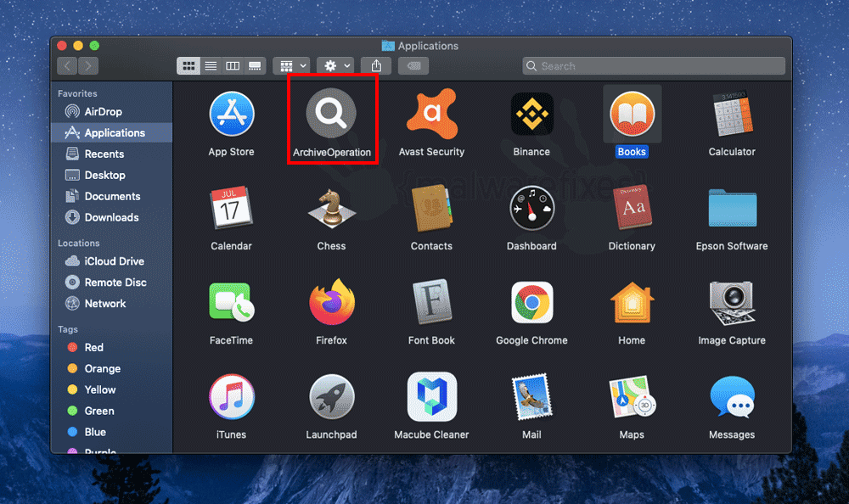The height and width of the screenshot is (504, 849).
Task: Minimize the Applications Finder window
Action: [78, 46]
